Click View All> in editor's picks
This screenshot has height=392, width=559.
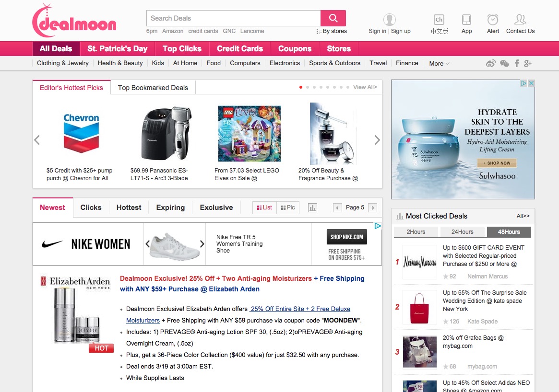tap(365, 87)
